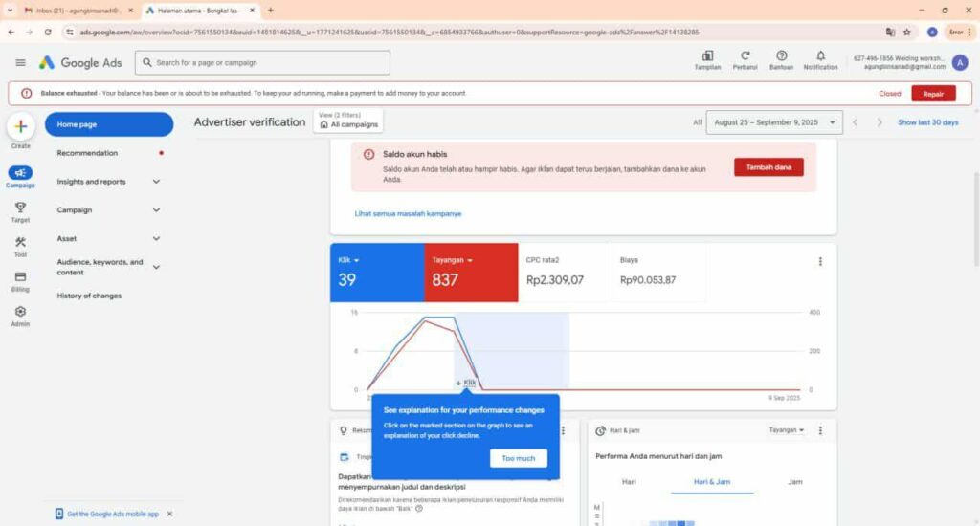Viewport: 980px width, 526px height.
Task: Click the Create plus button
Action: [x=20, y=126]
